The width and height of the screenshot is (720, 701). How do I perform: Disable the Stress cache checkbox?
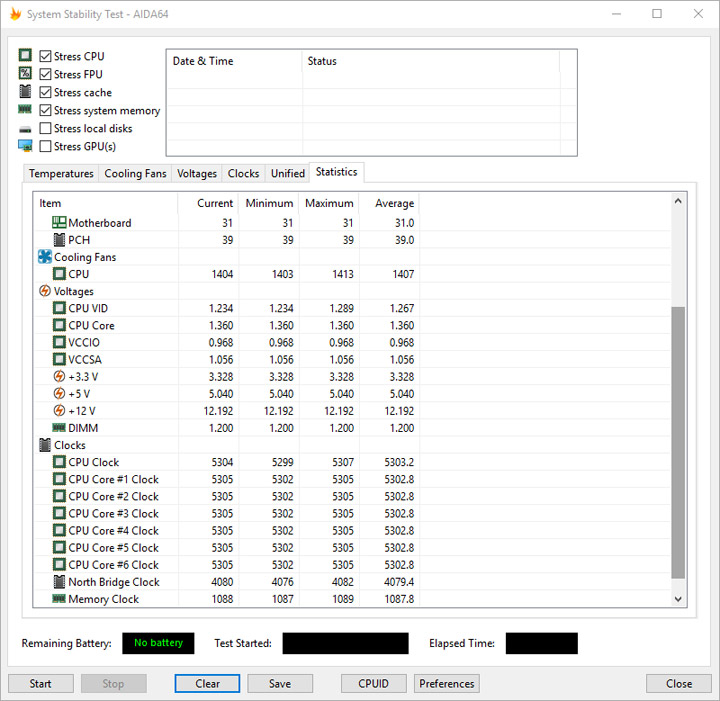pyautogui.click(x=45, y=92)
